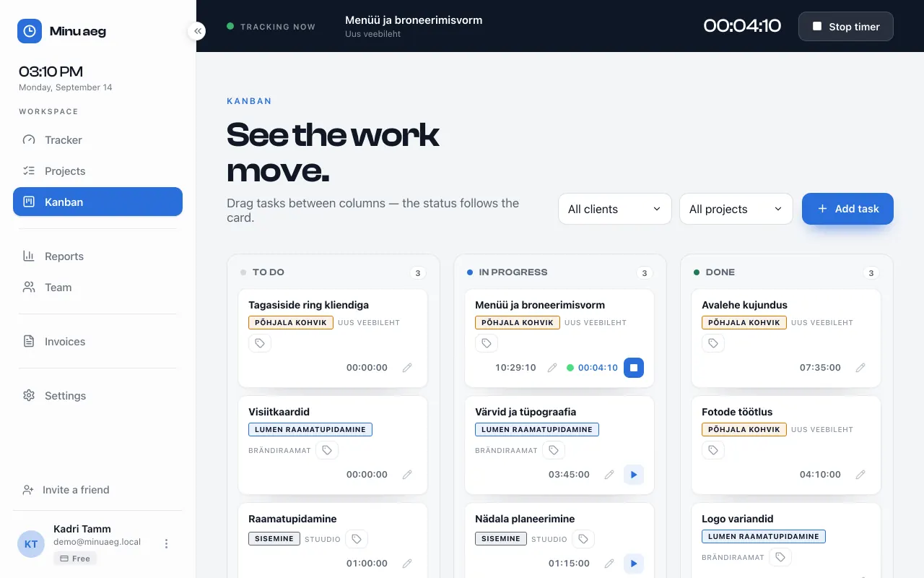
Task: Open the Tracker page
Action: point(97,140)
